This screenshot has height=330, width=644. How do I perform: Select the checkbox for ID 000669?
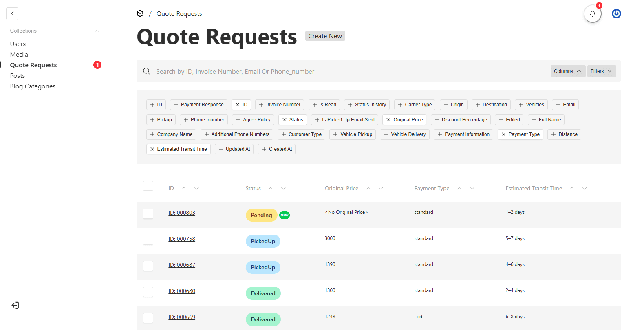pos(148,318)
